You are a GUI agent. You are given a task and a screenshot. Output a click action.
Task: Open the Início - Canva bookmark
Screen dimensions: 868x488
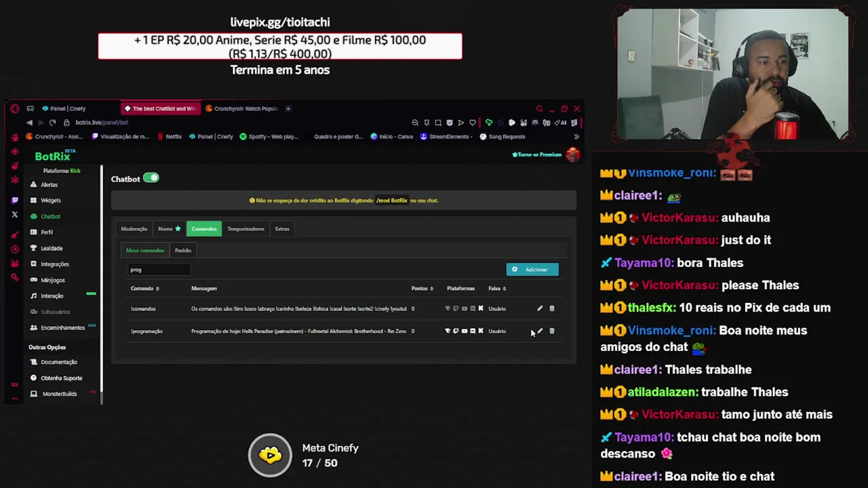[x=392, y=136]
